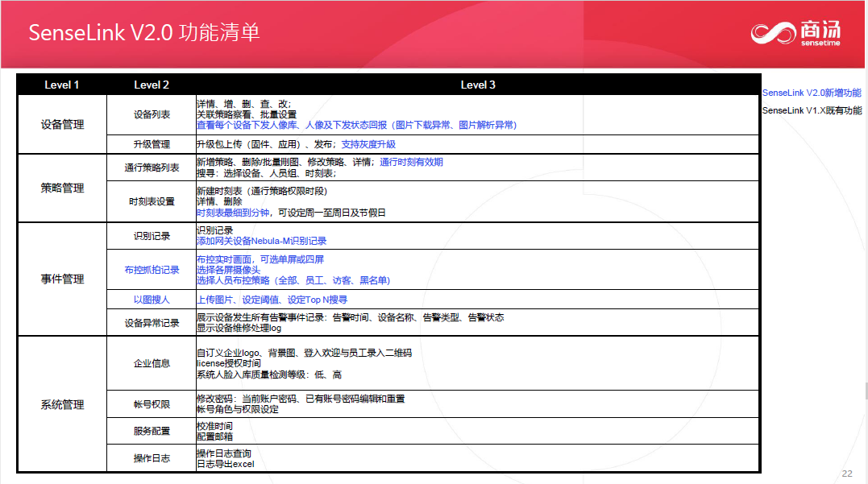Select the 设备列表 cell
The width and height of the screenshot is (868, 484).
click(152, 114)
